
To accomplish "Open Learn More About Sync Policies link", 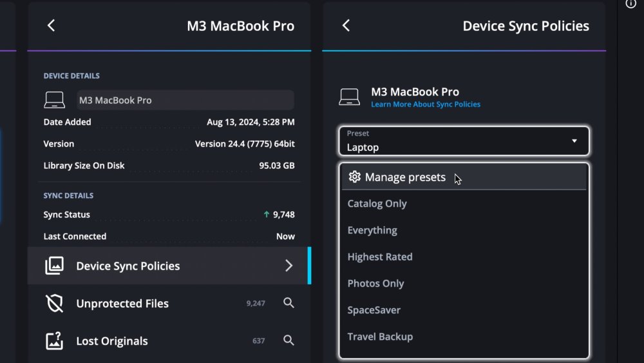I will (426, 104).
